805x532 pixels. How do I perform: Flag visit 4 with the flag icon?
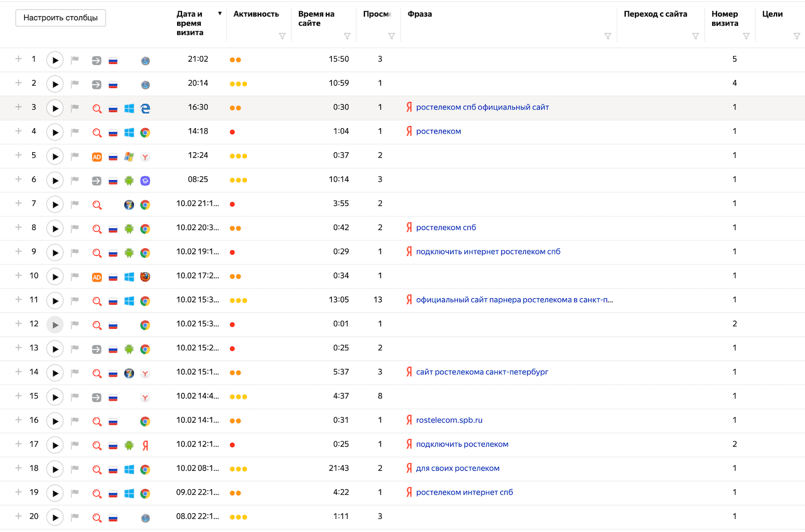(x=75, y=132)
